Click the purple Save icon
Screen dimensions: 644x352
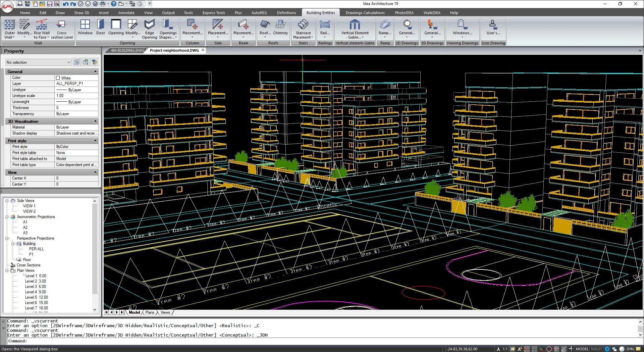click(x=50, y=4)
